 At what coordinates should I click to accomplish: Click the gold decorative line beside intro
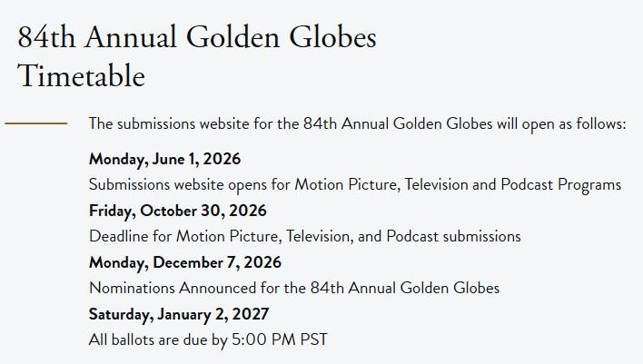pos(36,123)
